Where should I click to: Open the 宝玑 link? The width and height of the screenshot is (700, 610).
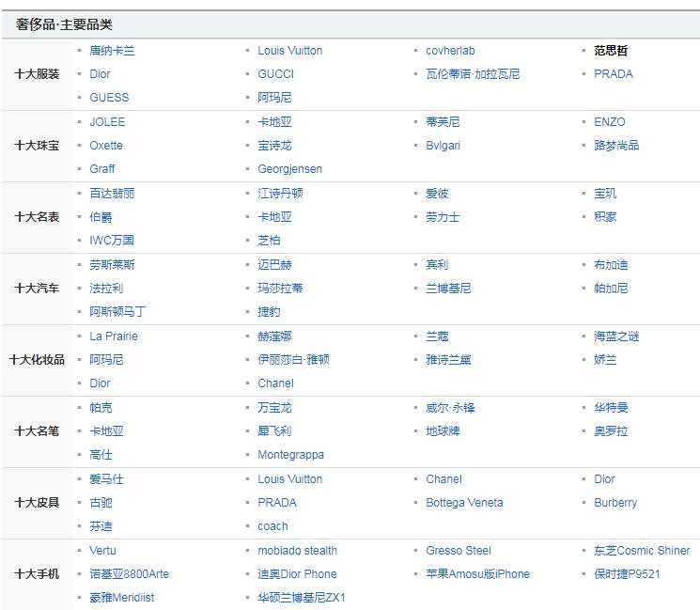tap(605, 194)
